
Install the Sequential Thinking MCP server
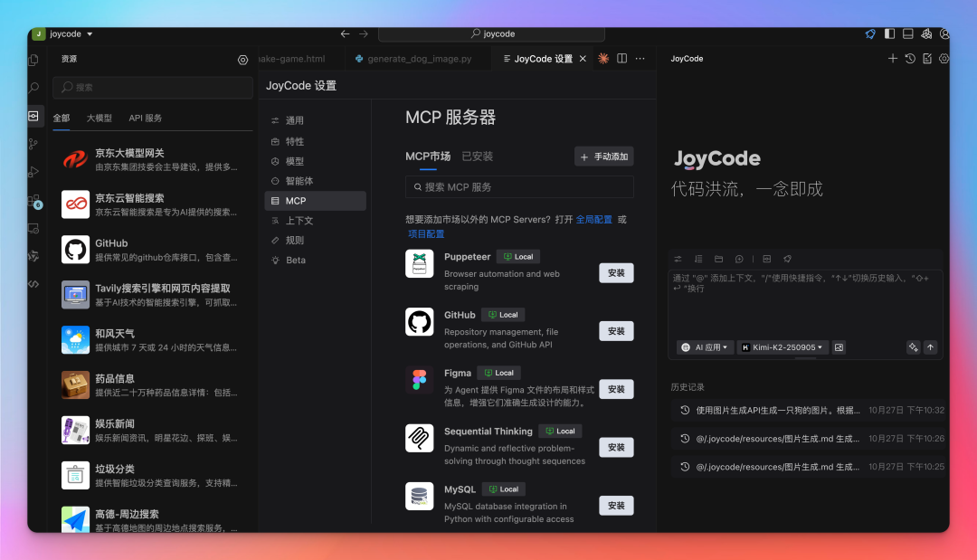[x=616, y=447]
